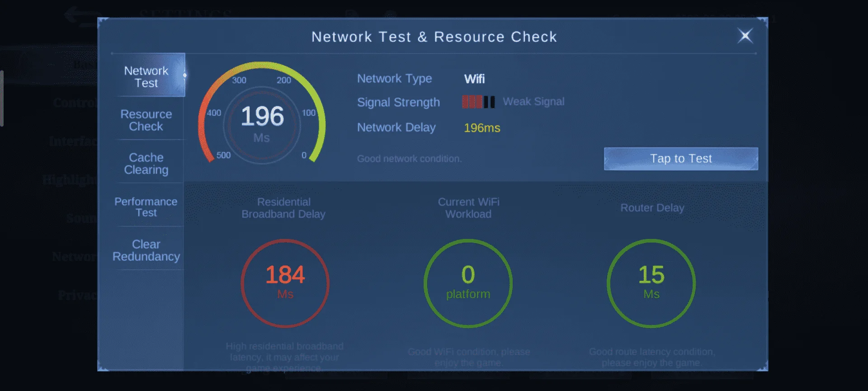This screenshot has height=391, width=868.
Task: Switch to Cache Clearing tab
Action: tap(146, 163)
